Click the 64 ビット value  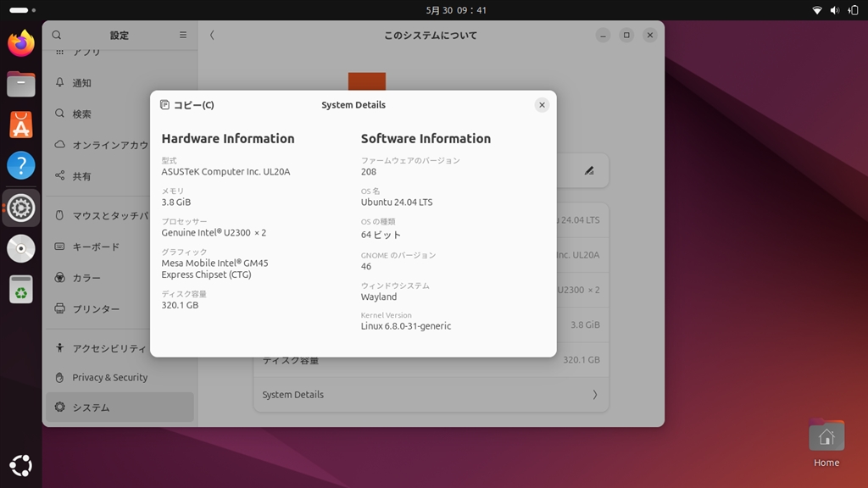[x=381, y=235]
